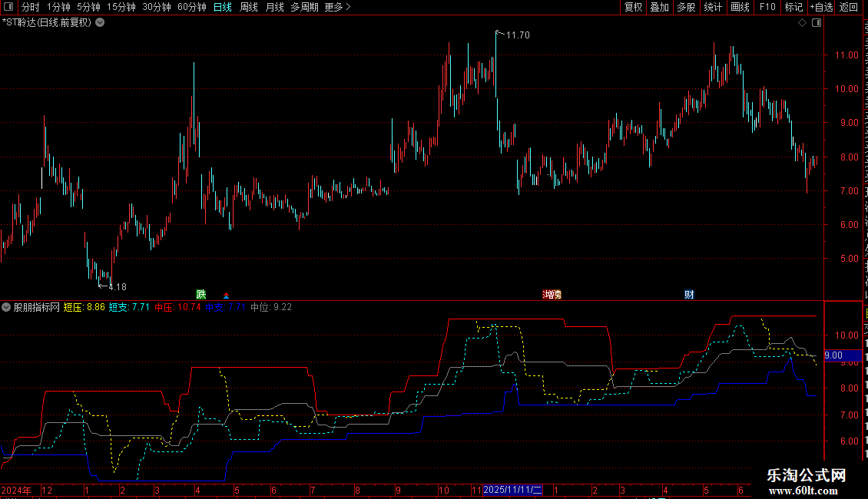Click the 2025/11/11/二 date marker on timeline
The width and height of the screenshot is (868, 499).
pos(512,490)
